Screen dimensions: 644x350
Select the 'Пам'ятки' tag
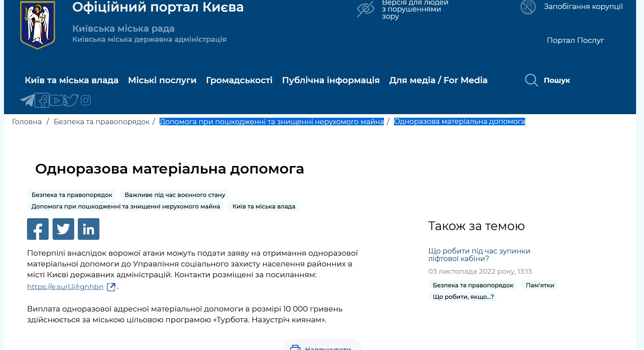(x=540, y=285)
